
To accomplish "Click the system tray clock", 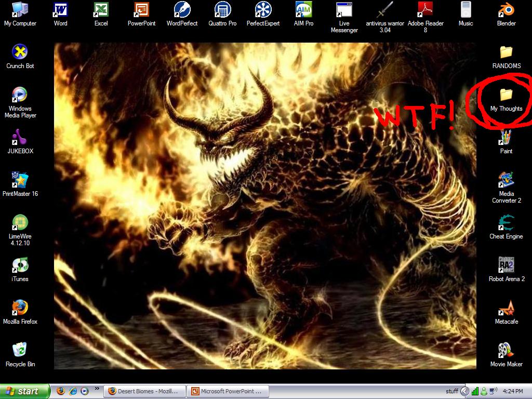I will (x=513, y=391).
